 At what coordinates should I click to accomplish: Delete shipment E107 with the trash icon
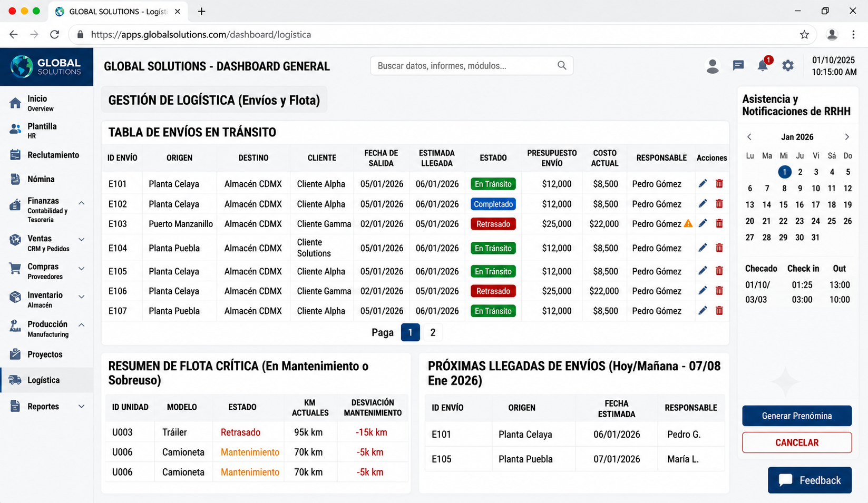[x=719, y=310]
